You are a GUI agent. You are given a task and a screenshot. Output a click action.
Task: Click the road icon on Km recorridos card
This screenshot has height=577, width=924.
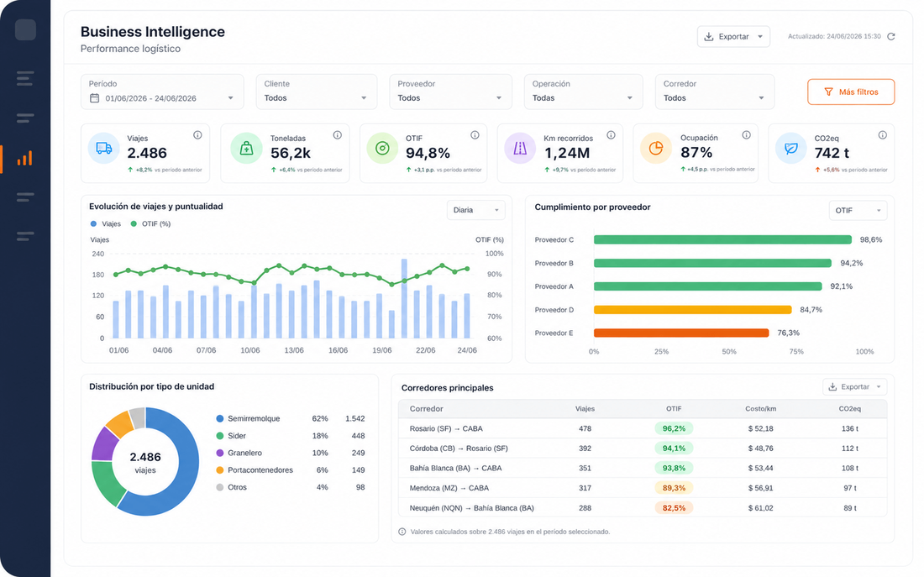tap(520, 148)
